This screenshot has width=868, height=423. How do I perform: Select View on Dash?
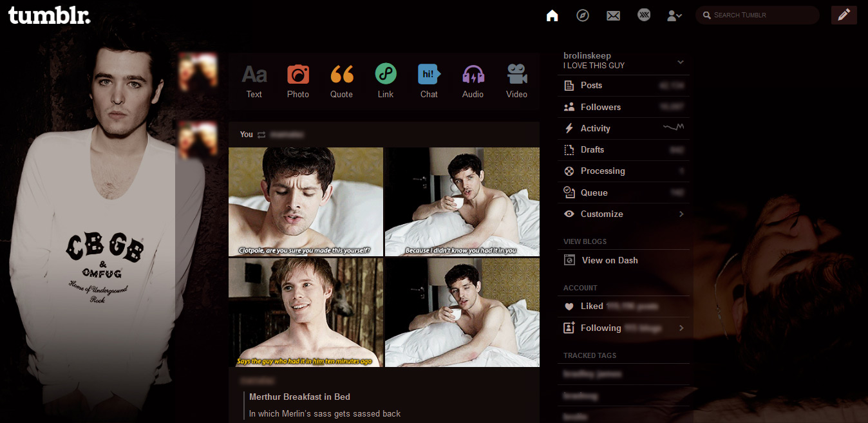[624, 260]
